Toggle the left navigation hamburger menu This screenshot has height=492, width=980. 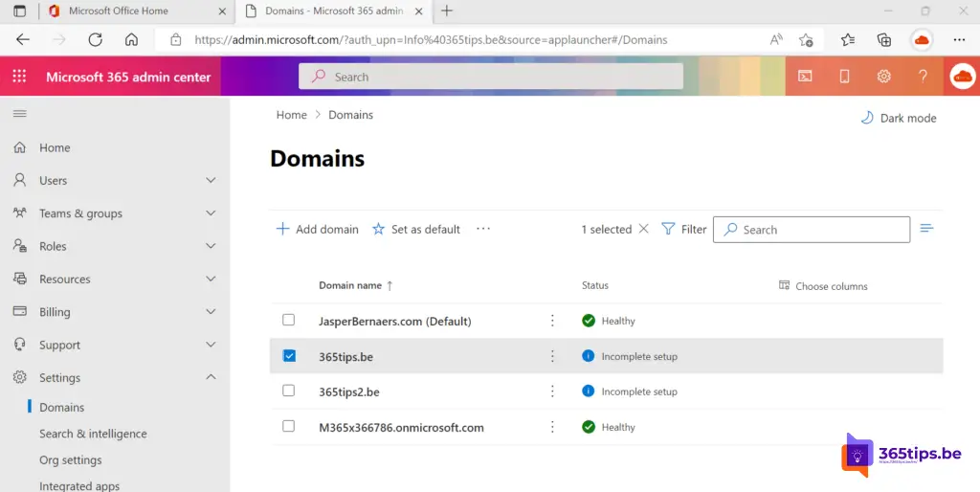[19, 114]
